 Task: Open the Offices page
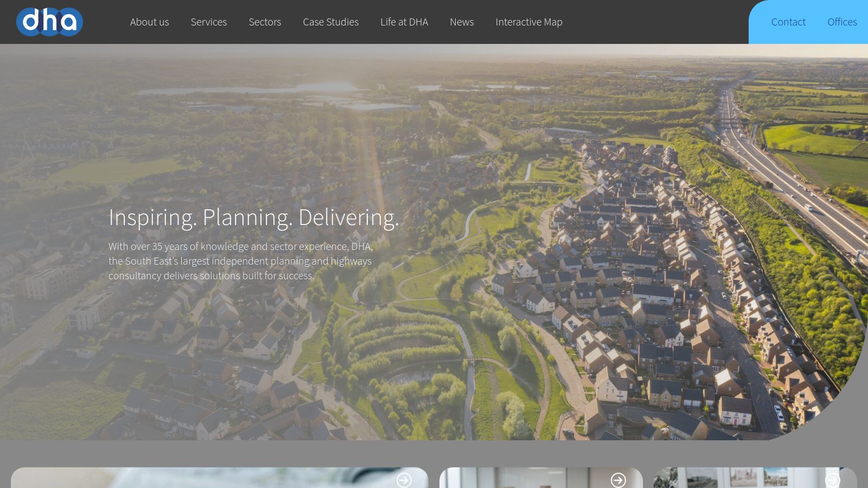coord(842,22)
